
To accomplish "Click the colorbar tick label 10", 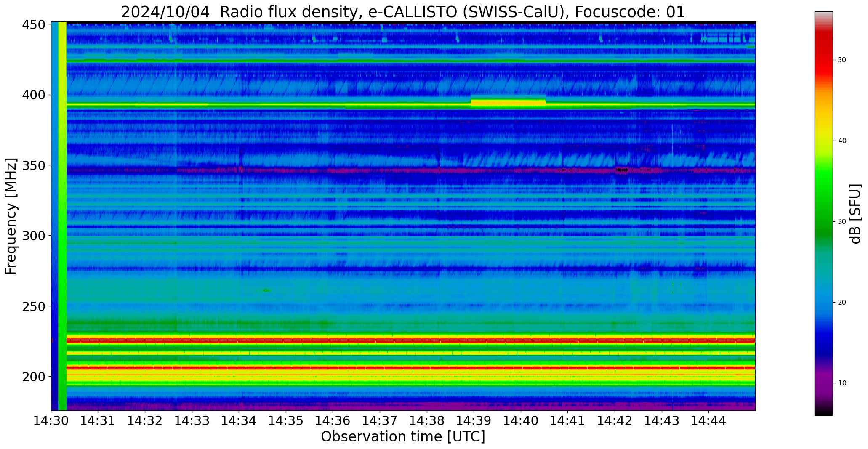I will coord(842,383).
